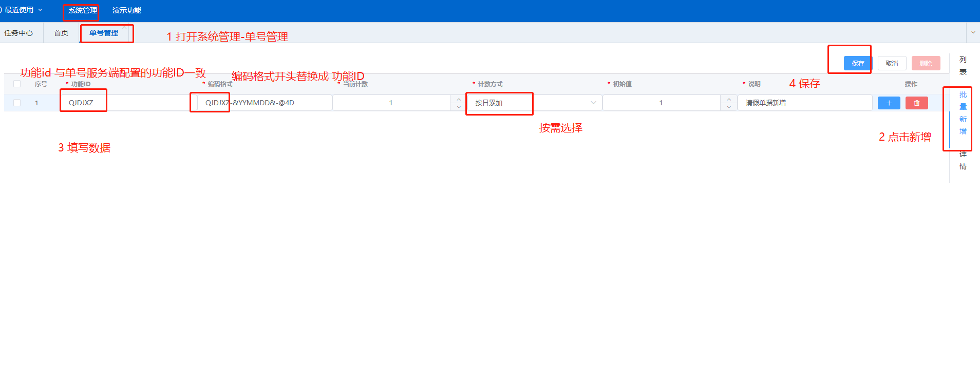This screenshot has width=980, height=381.
Task: Switch to the 任务中心 tab
Action: (x=18, y=33)
